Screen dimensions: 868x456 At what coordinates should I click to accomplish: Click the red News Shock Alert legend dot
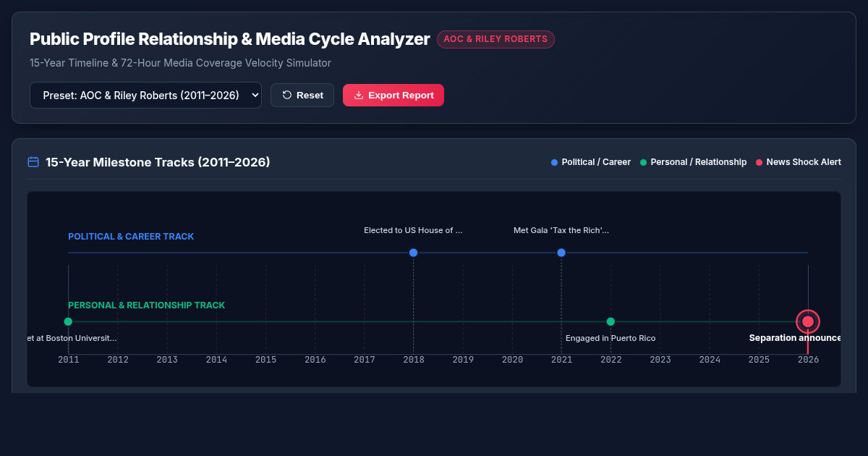[759, 162]
